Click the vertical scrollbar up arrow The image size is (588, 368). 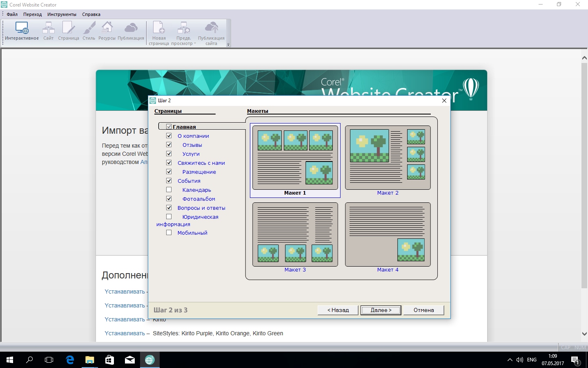tap(584, 58)
